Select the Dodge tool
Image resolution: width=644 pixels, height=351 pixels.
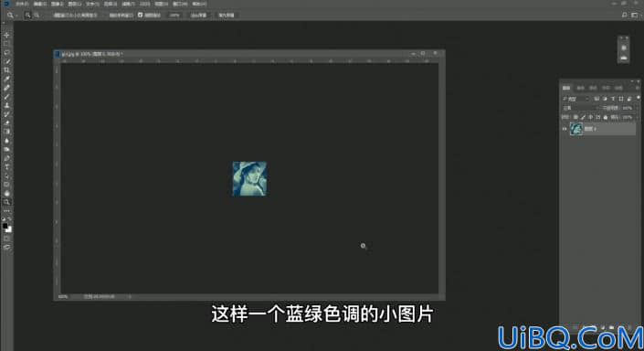click(x=6, y=149)
